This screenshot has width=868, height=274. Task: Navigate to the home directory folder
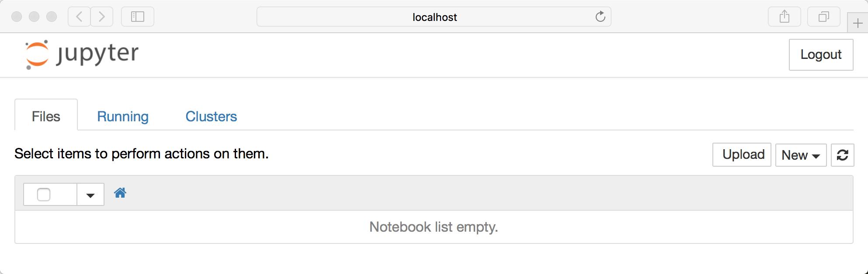pyautogui.click(x=120, y=193)
